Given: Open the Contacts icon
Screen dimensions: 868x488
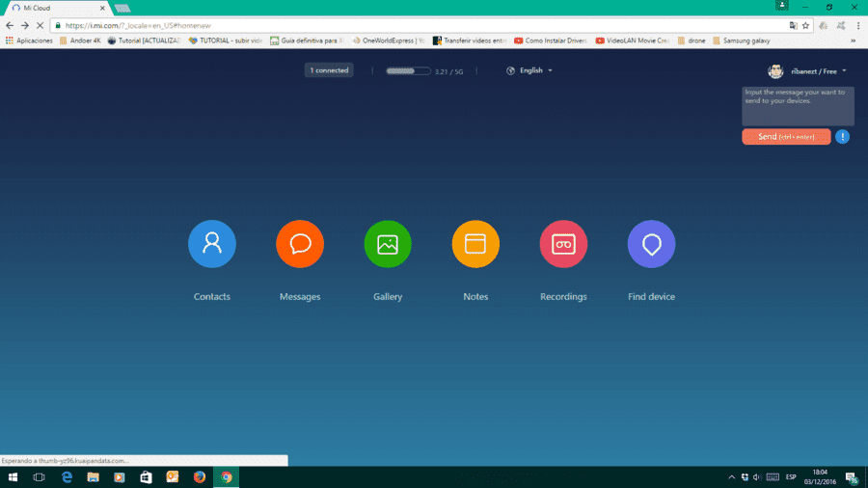Looking at the screenshot, I should (x=212, y=244).
